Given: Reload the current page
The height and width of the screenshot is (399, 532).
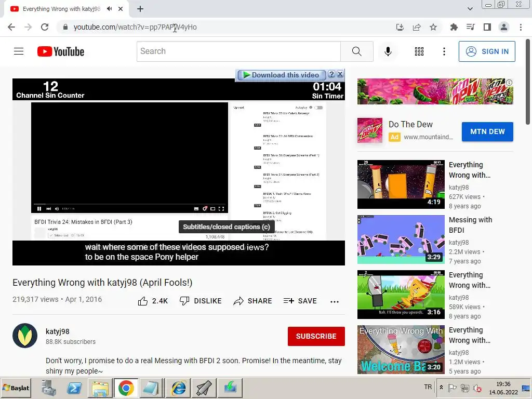Looking at the screenshot, I should pyautogui.click(x=45, y=27).
